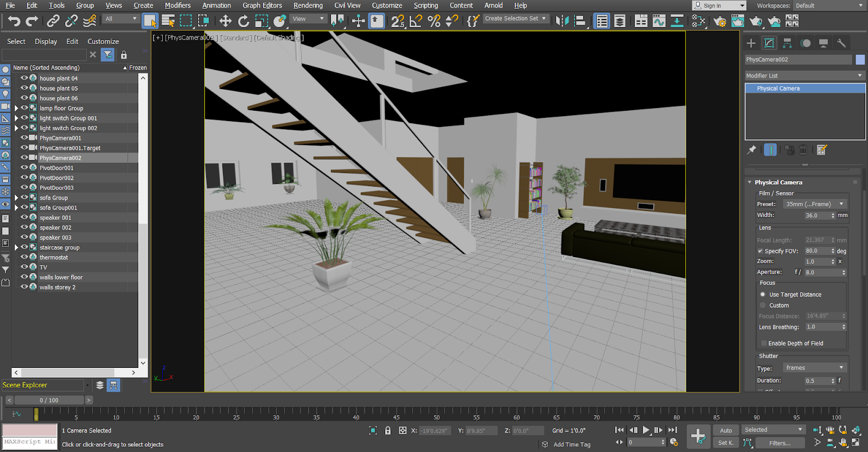The width and height of the screenshot is (868, 452).
Task: Open Render Setup teapot icon
Action: click(x=719, y=21)
